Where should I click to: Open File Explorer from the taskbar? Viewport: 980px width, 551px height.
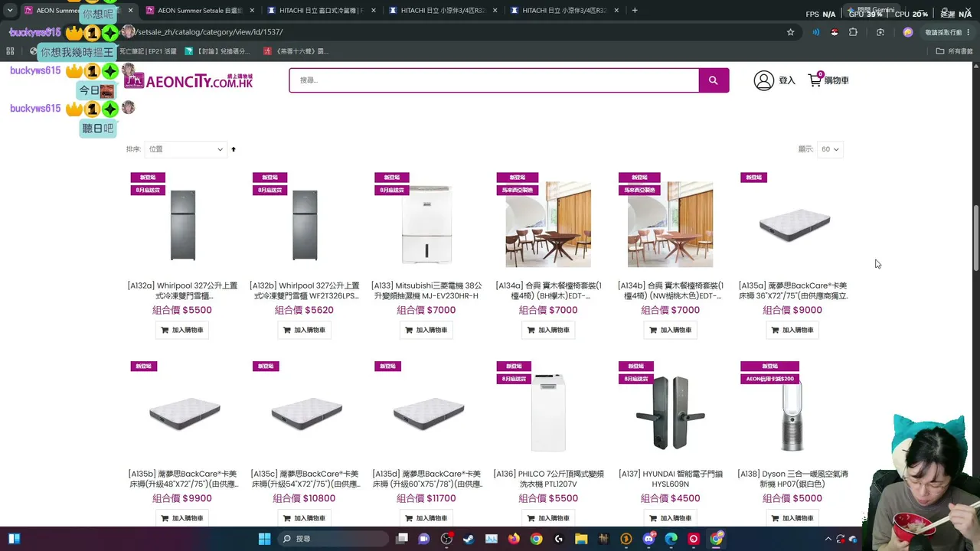pos(581,539)
